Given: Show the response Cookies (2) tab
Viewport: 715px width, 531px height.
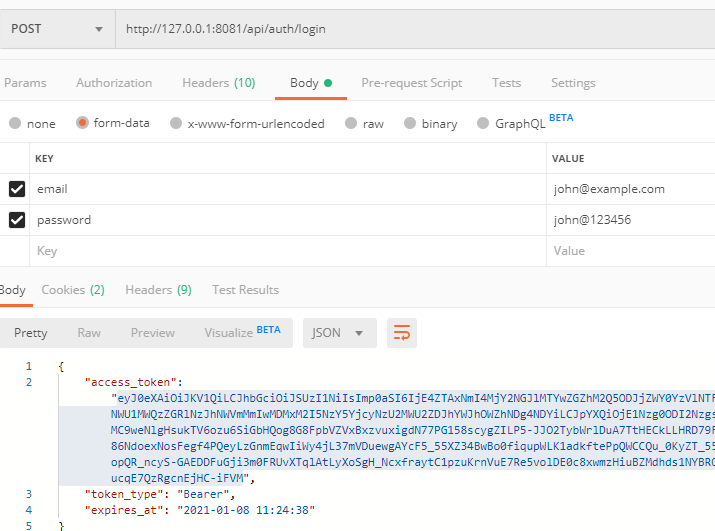Looking at the screenshot, I should point(72,290).
